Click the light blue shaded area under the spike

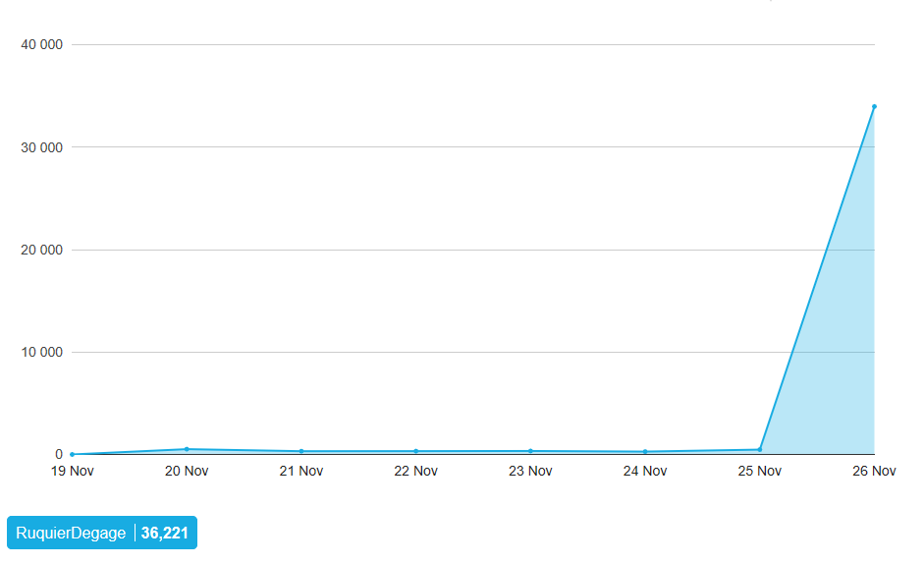(842, 354)
